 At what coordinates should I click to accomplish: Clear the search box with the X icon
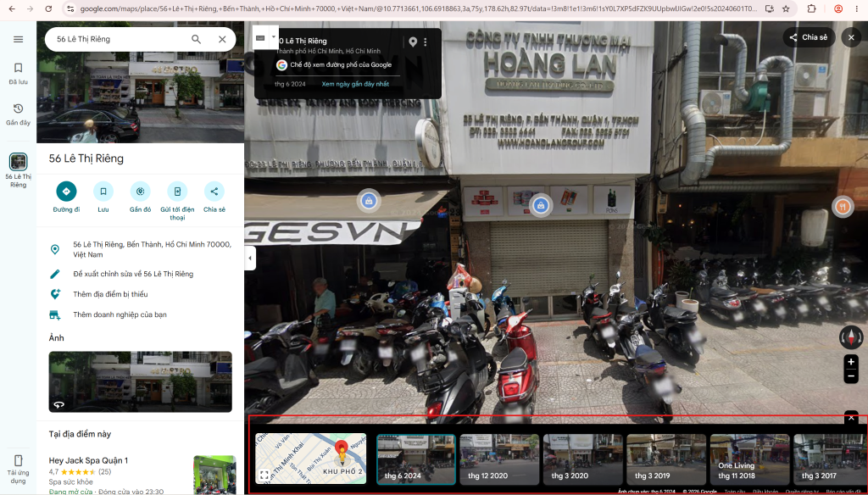click(222, 39)
